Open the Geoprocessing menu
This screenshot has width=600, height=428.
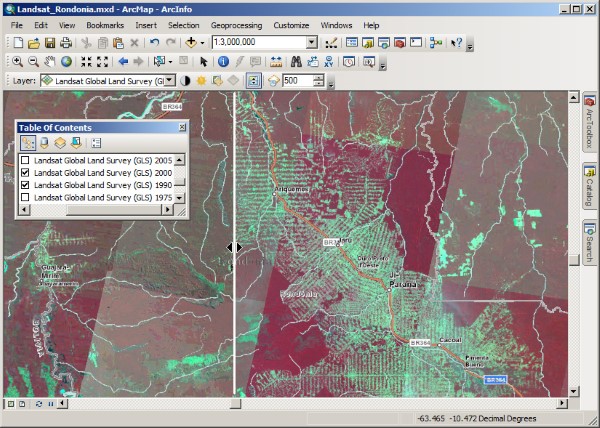[236, 25]
